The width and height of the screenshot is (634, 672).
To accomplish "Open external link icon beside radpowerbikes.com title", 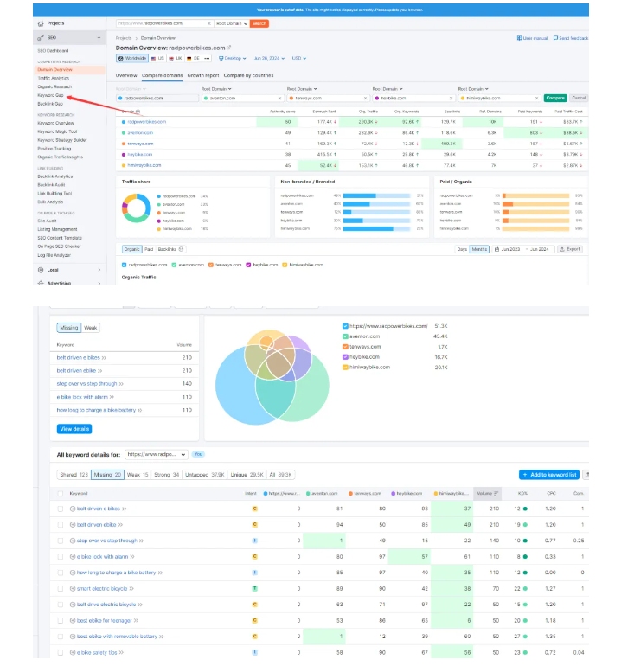I will 229,48.
